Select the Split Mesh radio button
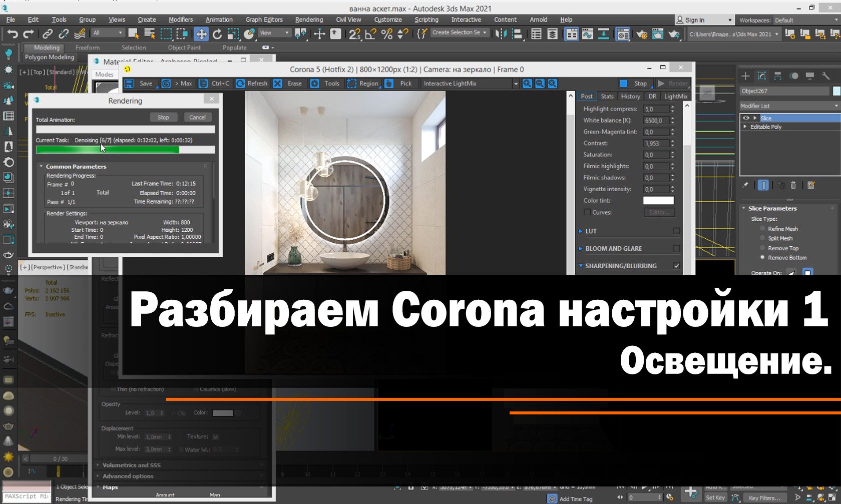841x504 pixels. (x=762, y=238)
